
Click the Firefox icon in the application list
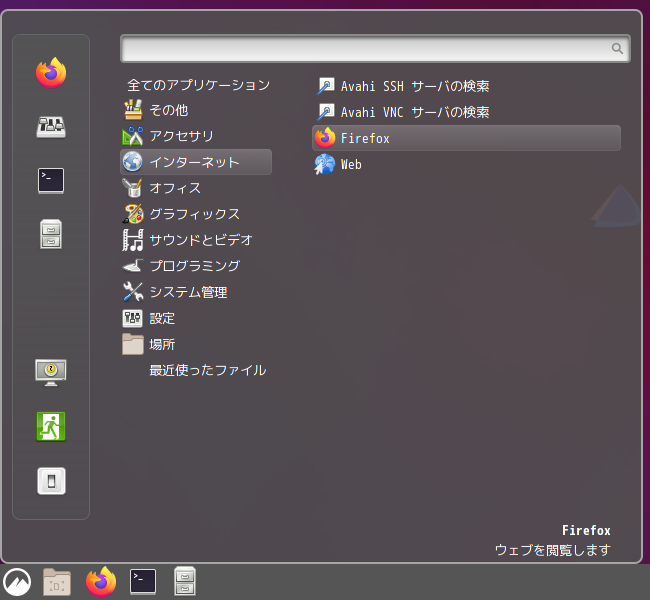click(325, 138)
